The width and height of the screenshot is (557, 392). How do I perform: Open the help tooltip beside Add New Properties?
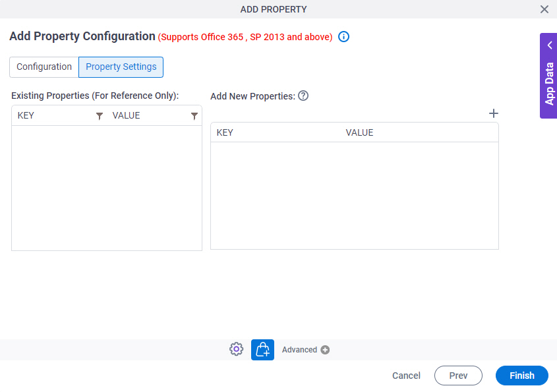[303, 96]
